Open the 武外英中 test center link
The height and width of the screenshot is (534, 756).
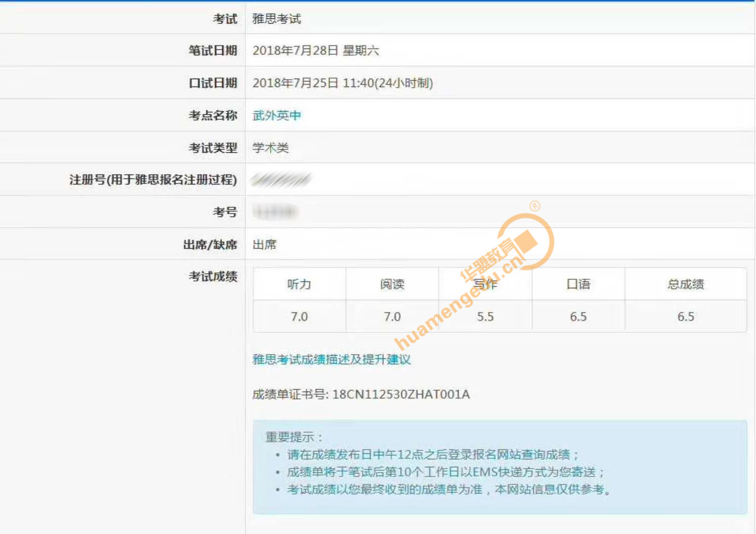tap(277, 115)
